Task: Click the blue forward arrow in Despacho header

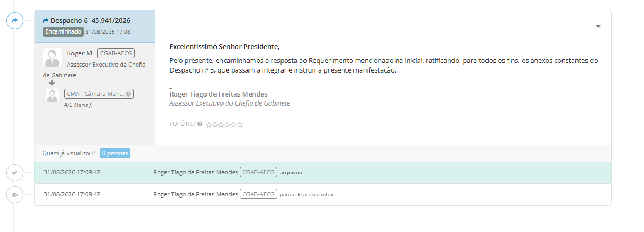Action: pos(46,21)
